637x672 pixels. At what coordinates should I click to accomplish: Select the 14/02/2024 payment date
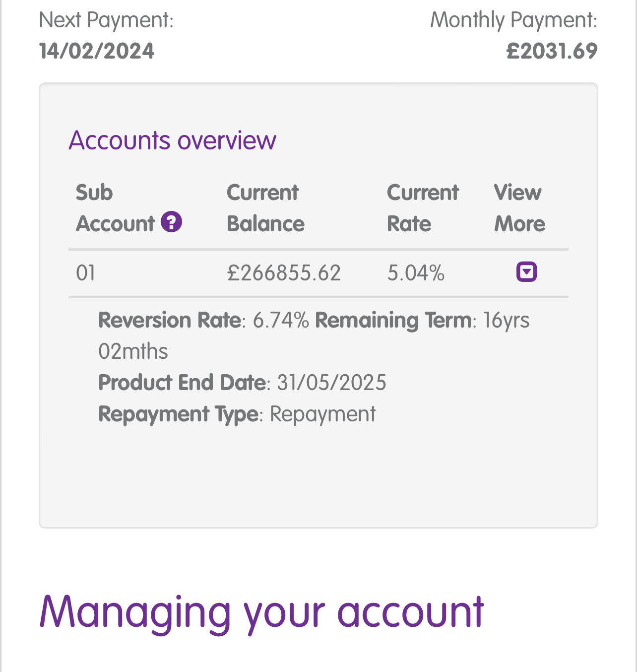97,51
